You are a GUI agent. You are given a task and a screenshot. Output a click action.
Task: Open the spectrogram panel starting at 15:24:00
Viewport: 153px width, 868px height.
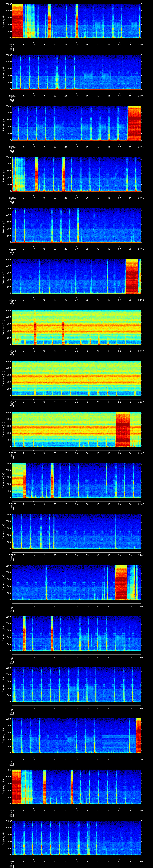76,123
